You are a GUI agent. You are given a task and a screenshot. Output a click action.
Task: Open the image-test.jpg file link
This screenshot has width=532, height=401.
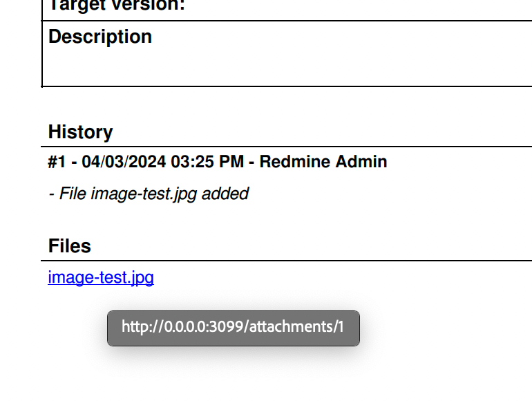(101, 277)
